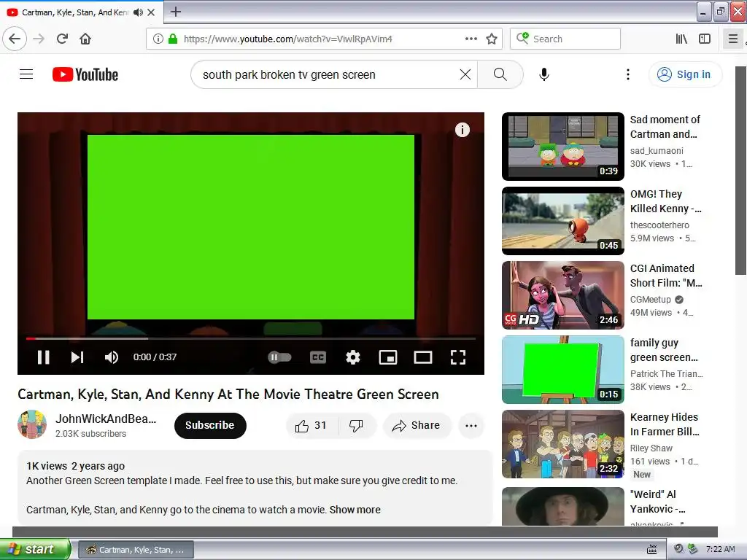Click the video info card icon
The image size is (747, 560).
(x=462, y=130)
